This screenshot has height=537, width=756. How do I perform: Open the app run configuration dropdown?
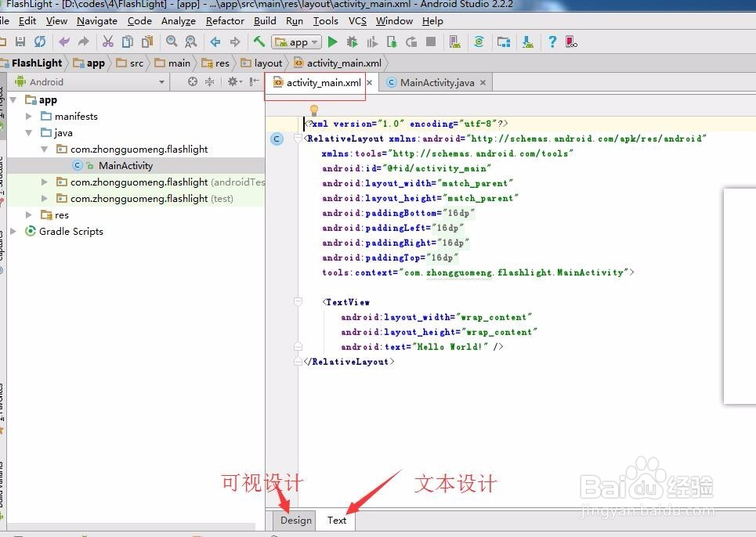tap(296, 42)
